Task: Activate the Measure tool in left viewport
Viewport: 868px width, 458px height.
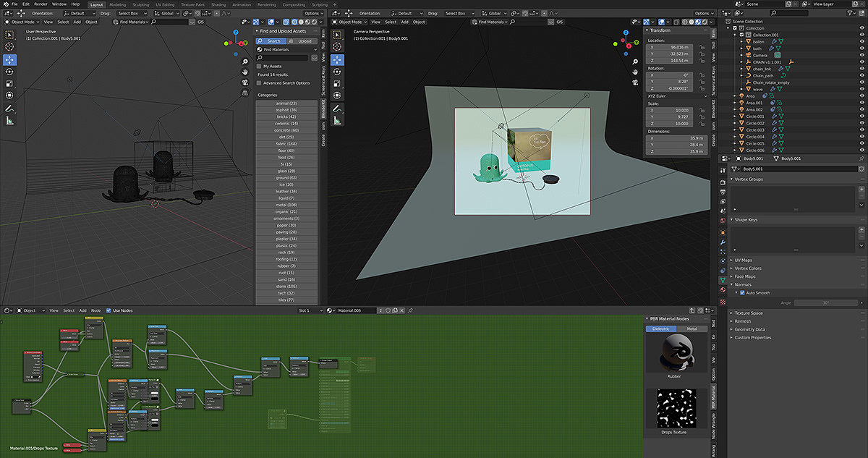Action: tap(9, 120)
